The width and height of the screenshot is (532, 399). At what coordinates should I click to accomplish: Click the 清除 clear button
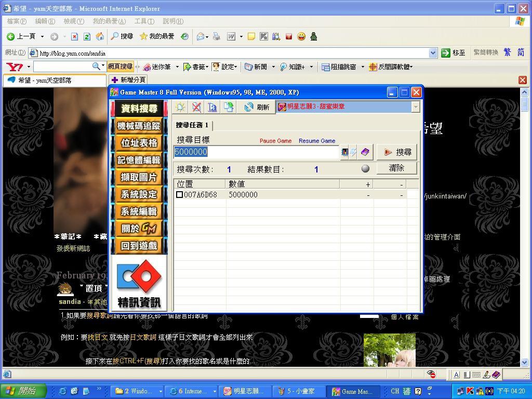[396, 168]
